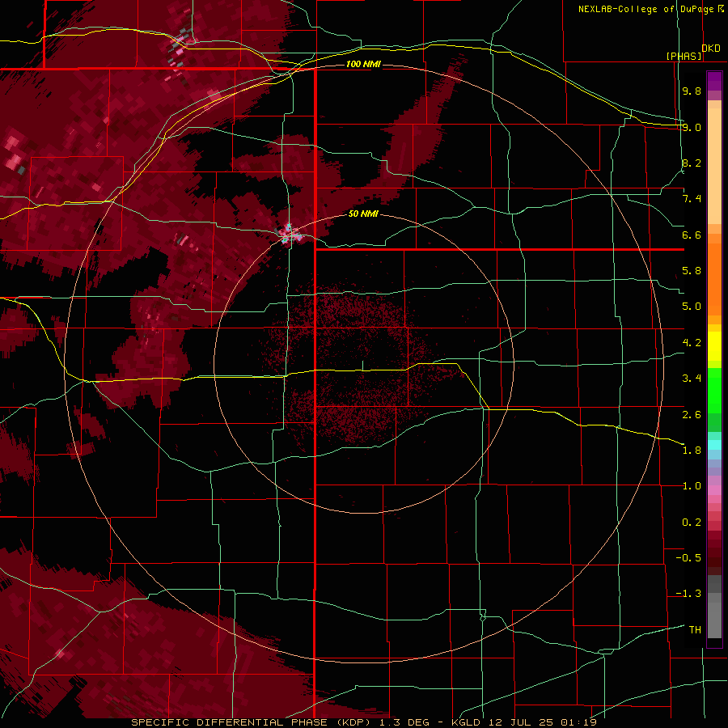Select the 8.2 scale value
Viewport: 728px width, 728px height.
(692, 163)
